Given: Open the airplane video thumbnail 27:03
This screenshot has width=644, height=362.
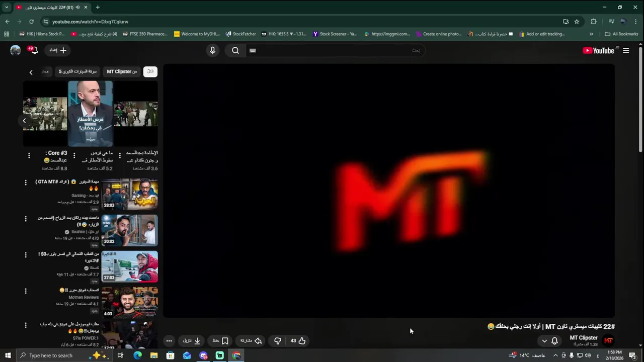Looking at the screenshot, I should point(130,266).
